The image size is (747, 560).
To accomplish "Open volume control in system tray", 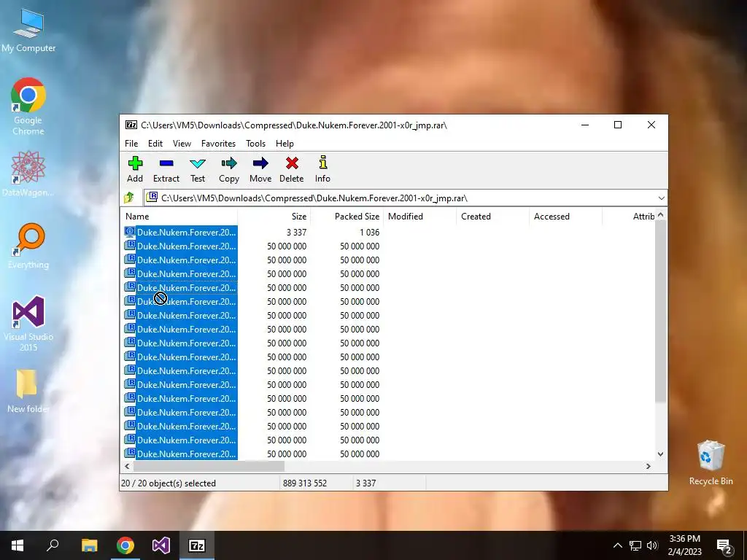I will pyautogui.click(x=652, y=545).
